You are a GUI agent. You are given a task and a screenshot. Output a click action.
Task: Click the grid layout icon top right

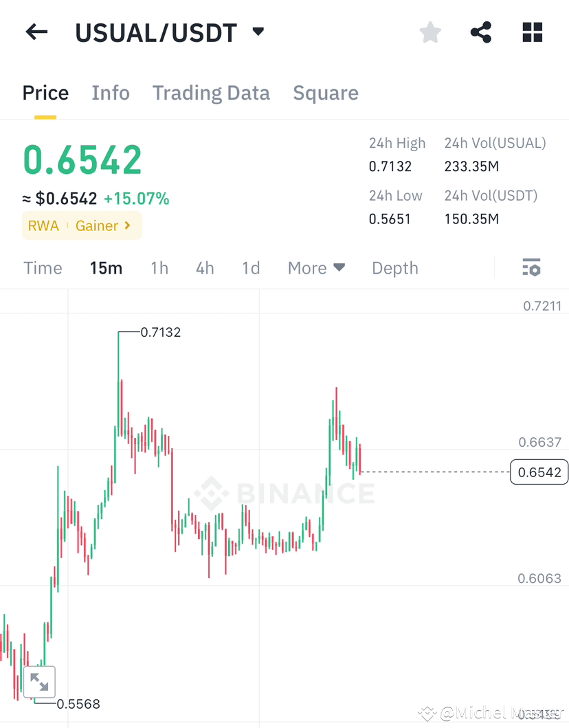532,32
